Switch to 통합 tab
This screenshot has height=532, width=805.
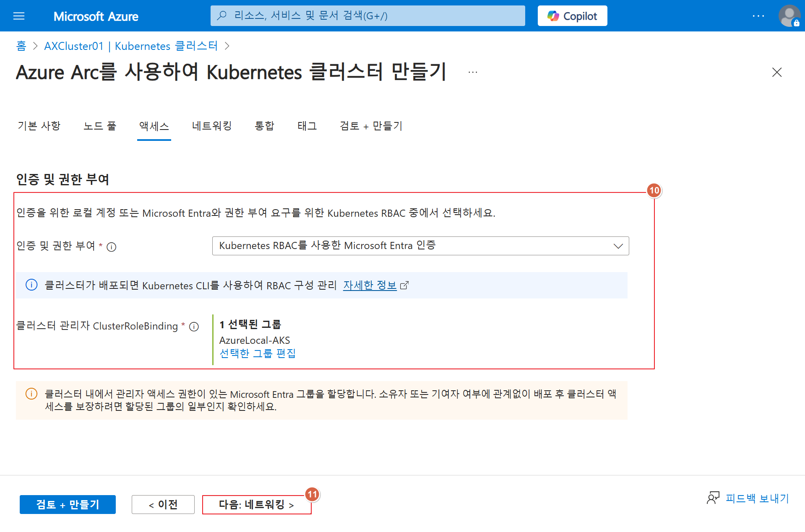click(x=264, y=126)
